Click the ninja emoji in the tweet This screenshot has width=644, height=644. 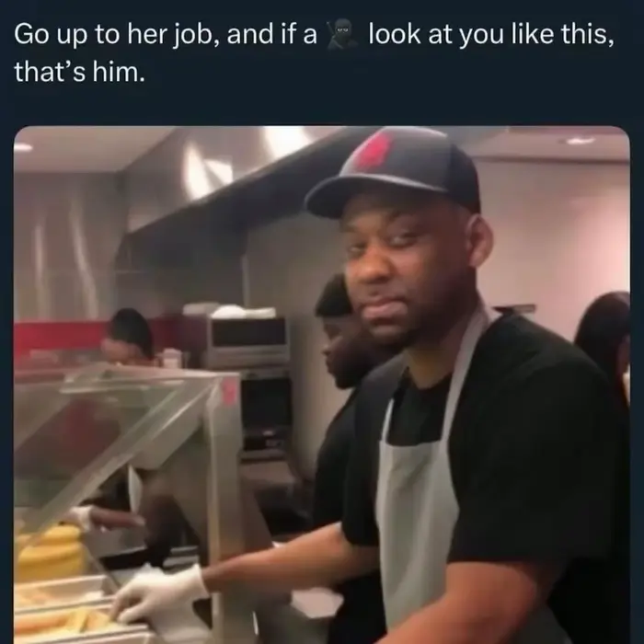[x=342, y=35]
